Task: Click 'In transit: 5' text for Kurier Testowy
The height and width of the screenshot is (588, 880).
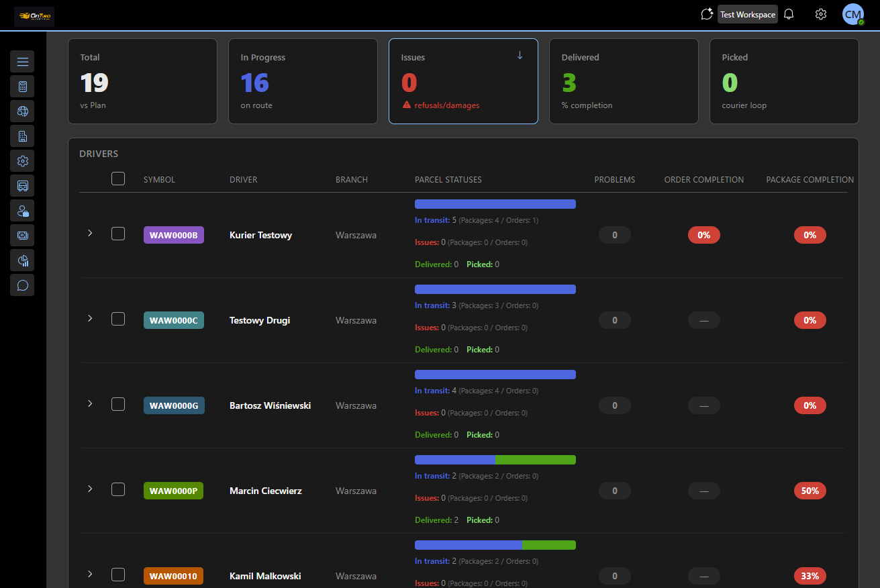Action: pos(436,220)
